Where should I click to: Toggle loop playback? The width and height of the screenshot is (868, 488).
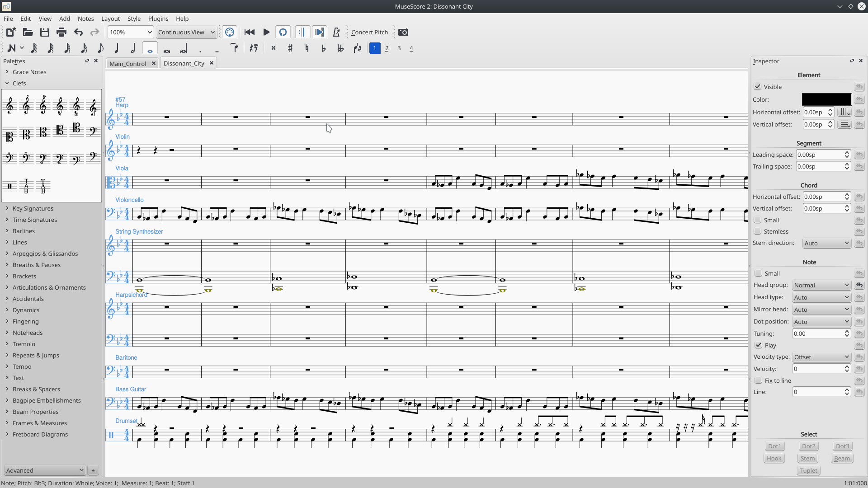pyautogui.click(x=283, y=32)
